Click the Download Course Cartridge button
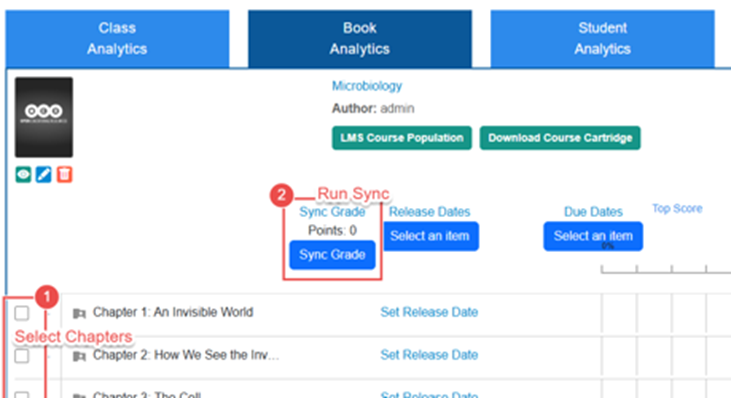The height and width of the screenshot is (398, 731). coord(560,138)
